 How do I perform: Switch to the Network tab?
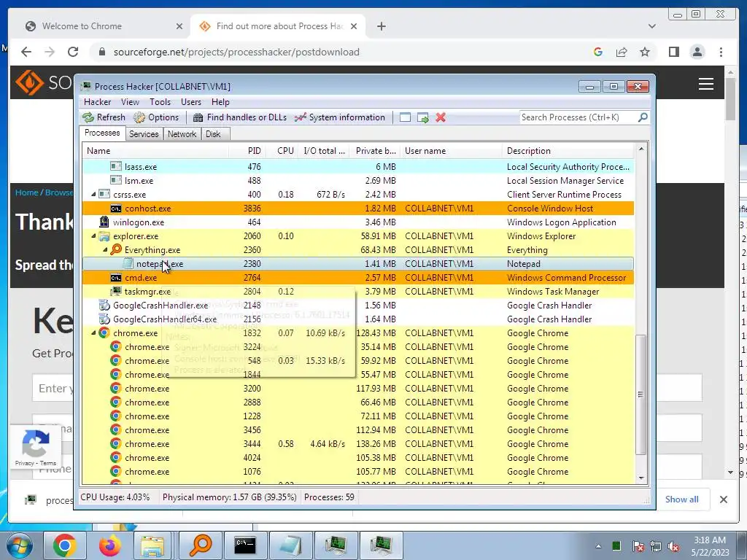click(182, 134)
